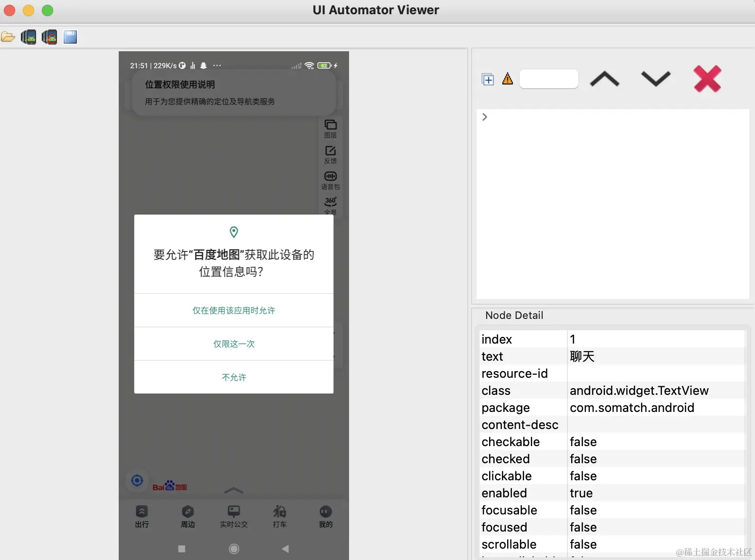755x560 pixels.
Task: Click the status bar three-dots icon
Action: pos(217,65)
